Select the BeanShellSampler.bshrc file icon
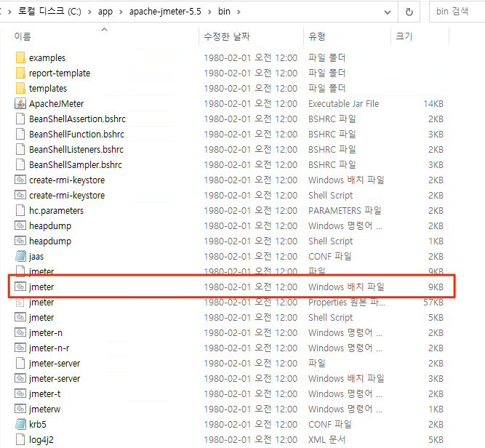Screen dimensions: 485x448 pos(20,164)
